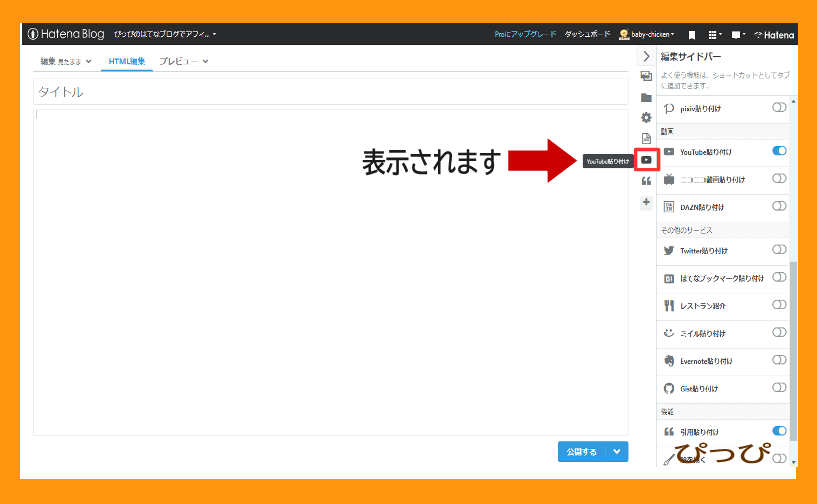Image resolution: width=817 pixels, height=504 pixels.
Task: Click the レストラン紹介 label text
Action: (702, 306)
